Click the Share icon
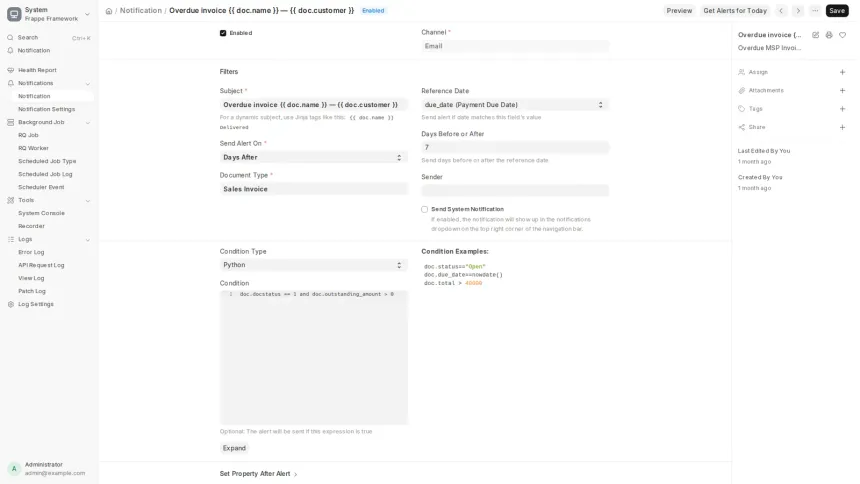 click(x=742, y=127)
